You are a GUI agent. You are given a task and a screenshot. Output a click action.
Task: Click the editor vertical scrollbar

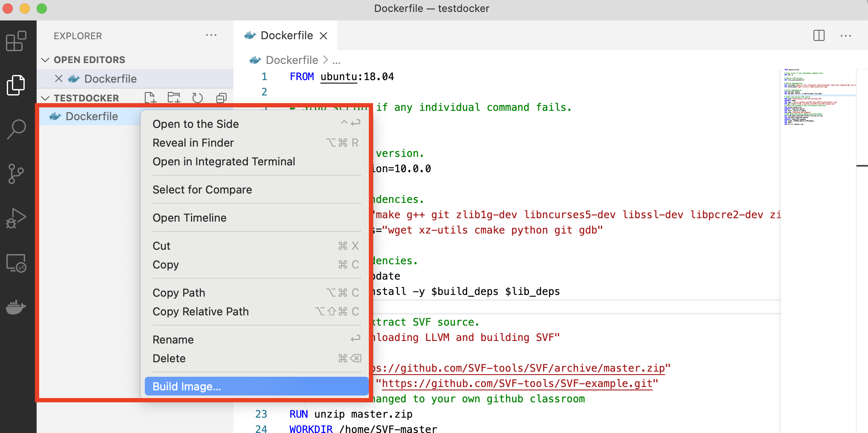(862, 251)
